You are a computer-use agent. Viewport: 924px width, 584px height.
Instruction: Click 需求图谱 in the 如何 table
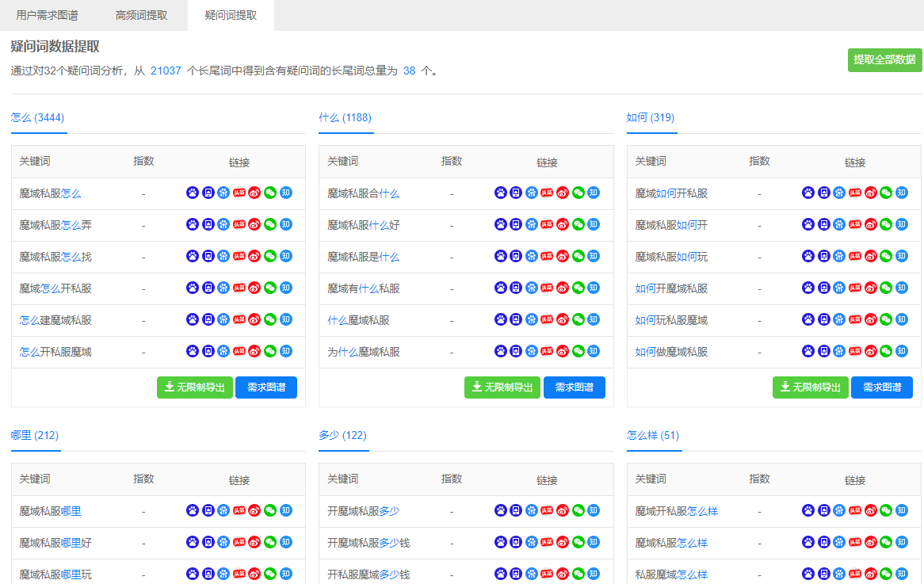[882, 387]
